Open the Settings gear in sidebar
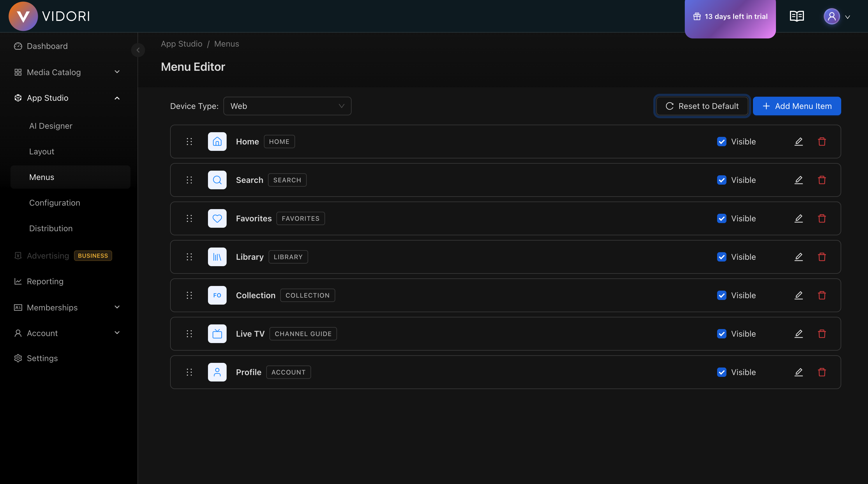Viewport: 868px width, 484px height. [x=43, y=358]
